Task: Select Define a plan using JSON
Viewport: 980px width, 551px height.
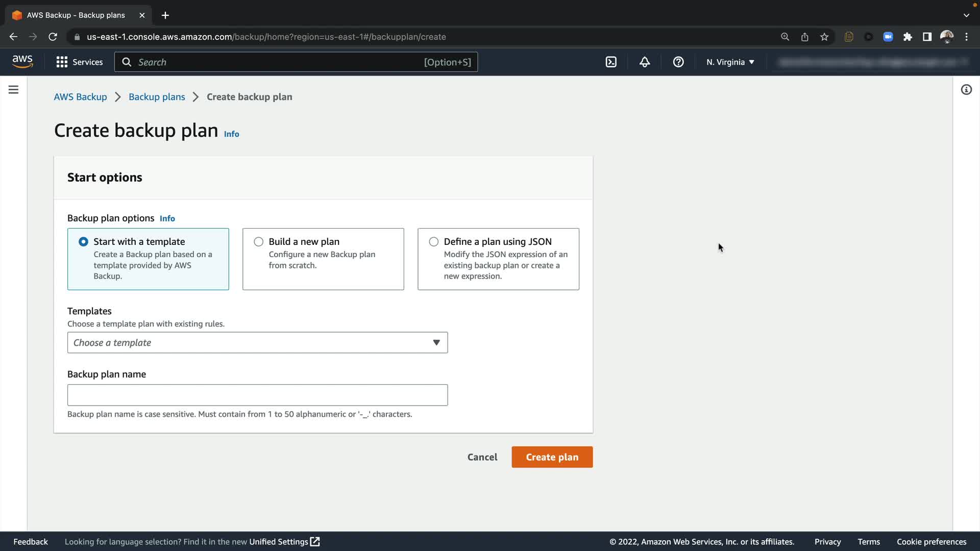Action: click(434, 242)
